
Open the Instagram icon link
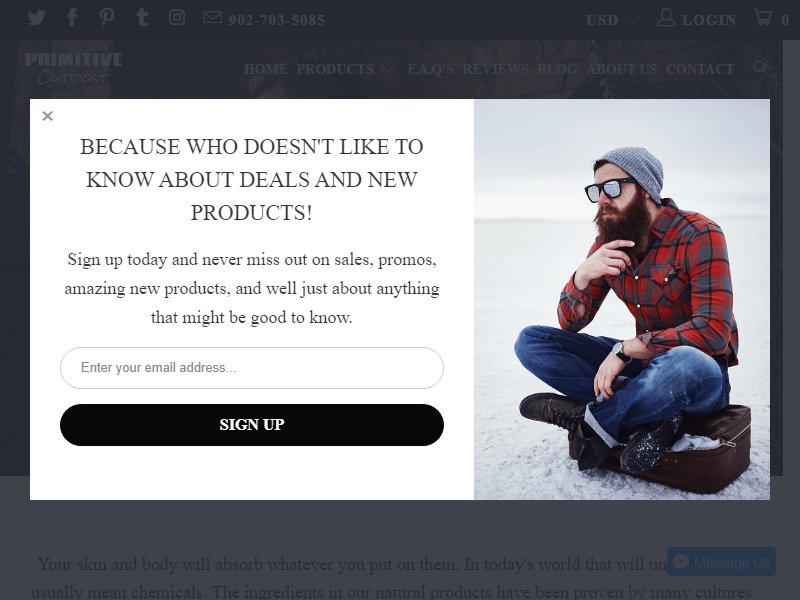[177, 17]
